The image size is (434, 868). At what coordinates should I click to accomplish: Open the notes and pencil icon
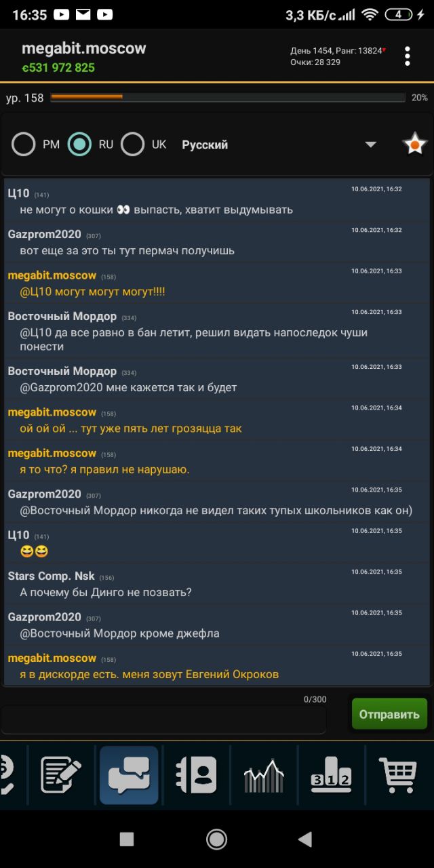point(61,776)
